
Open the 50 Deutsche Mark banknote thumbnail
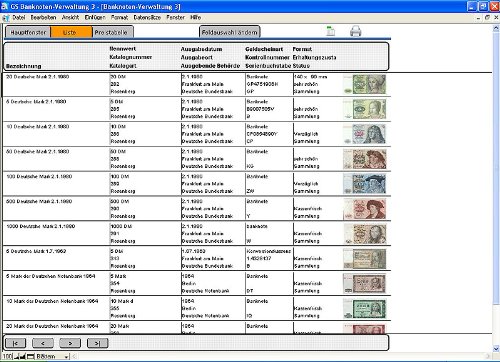[x=365, y=159]
